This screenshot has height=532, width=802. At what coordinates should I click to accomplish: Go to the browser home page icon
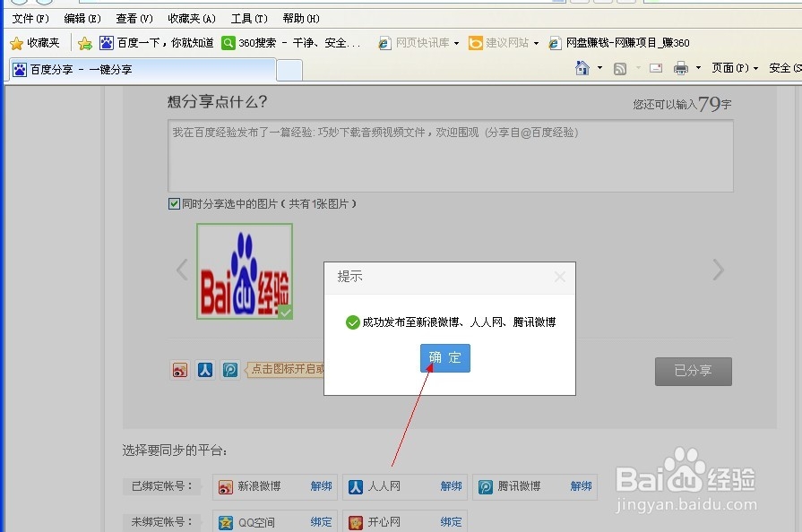[x=582, y=68]
